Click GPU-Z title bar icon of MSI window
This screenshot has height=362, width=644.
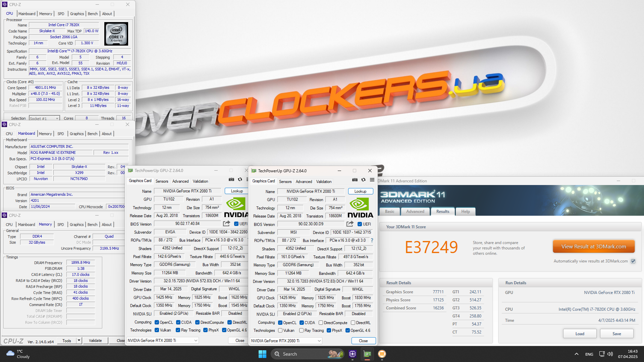254,171
